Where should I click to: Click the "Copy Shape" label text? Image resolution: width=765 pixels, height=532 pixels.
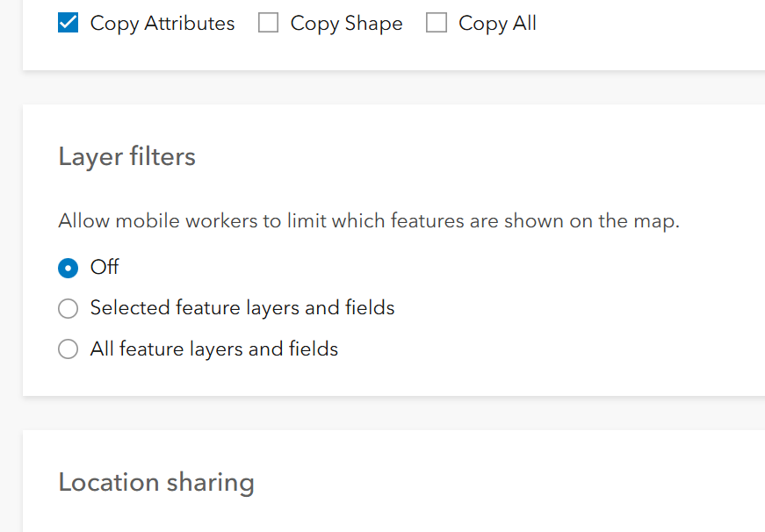pos(346,24)
